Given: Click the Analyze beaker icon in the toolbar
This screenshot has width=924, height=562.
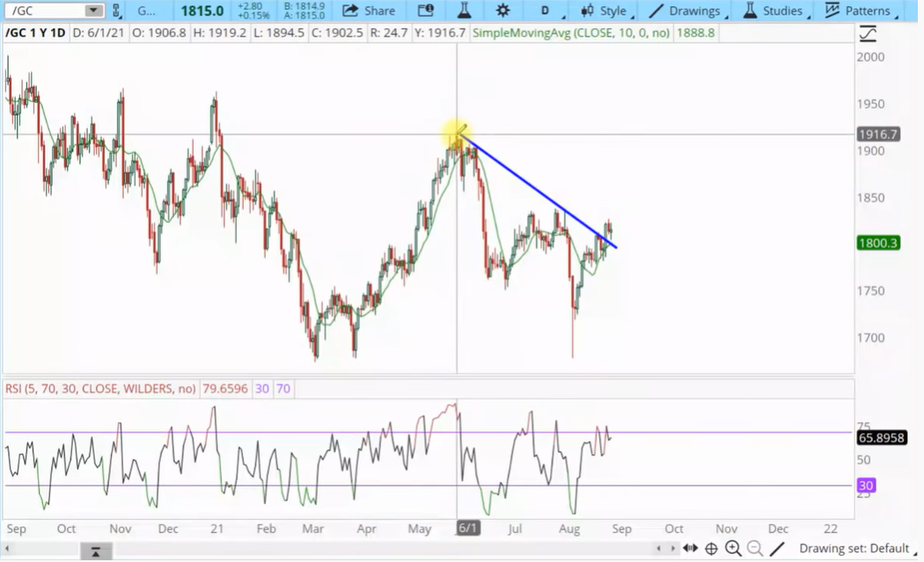Looking at the screenshot, I should pyautogui.click(x=465, y=11).
